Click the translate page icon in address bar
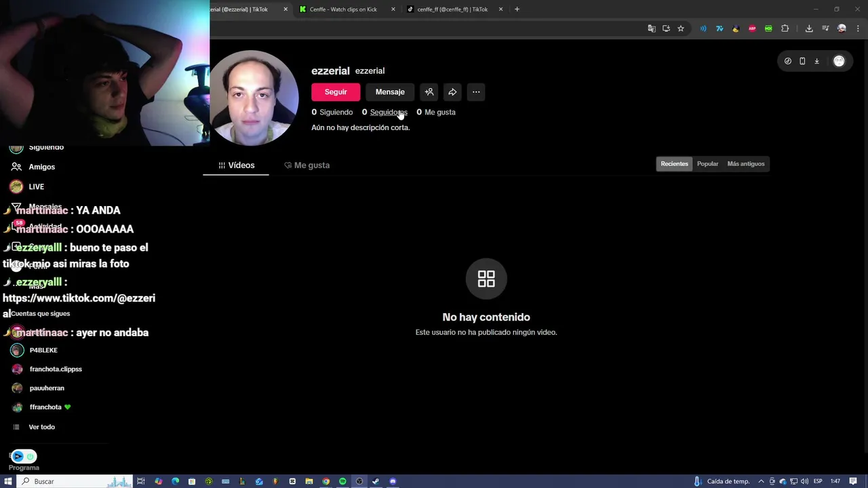 [652, 28]
